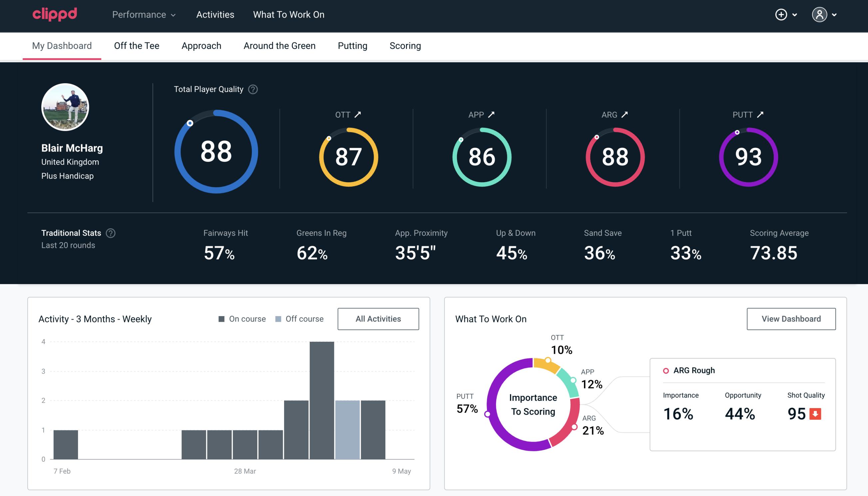868x496 pixels.
Task: Select the Scoring tab
Action: tap(405, 45)
